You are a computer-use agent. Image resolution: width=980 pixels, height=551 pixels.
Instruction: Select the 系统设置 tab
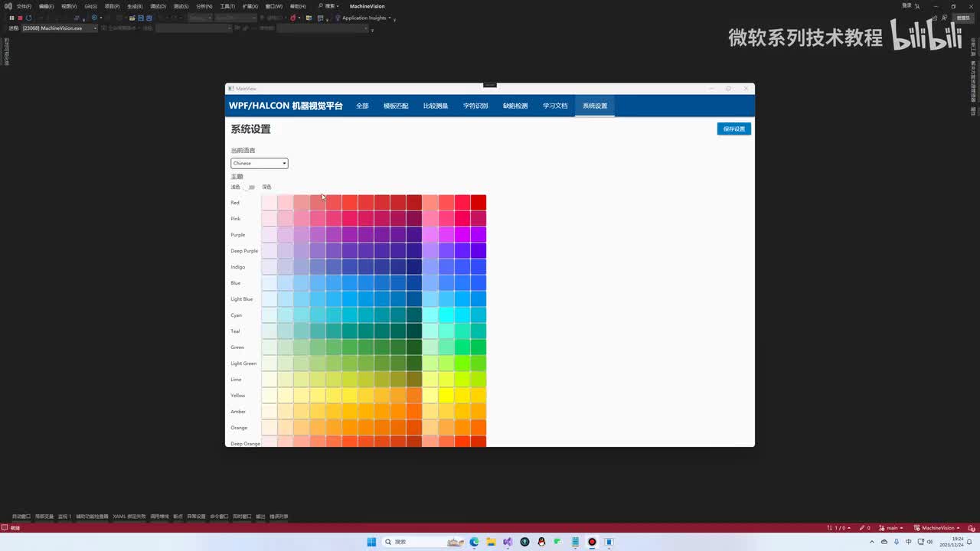595,106
